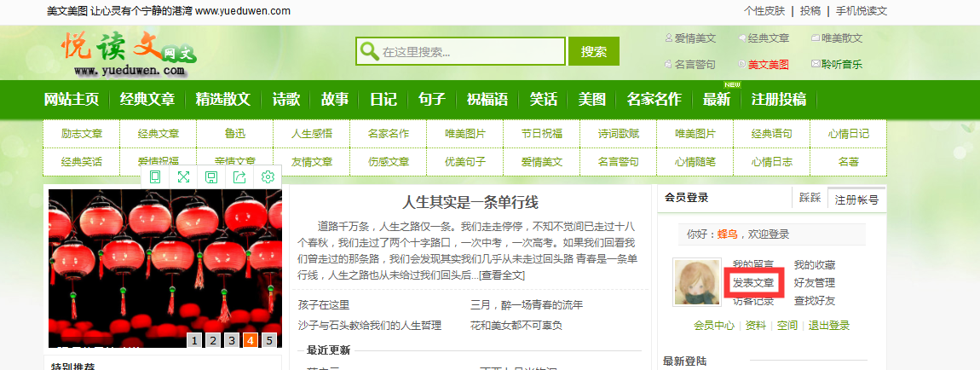Screen dimensions: 980x370
Task: Click the mobile device icon in floating toolbar
Action: click(x=155, y=177)
